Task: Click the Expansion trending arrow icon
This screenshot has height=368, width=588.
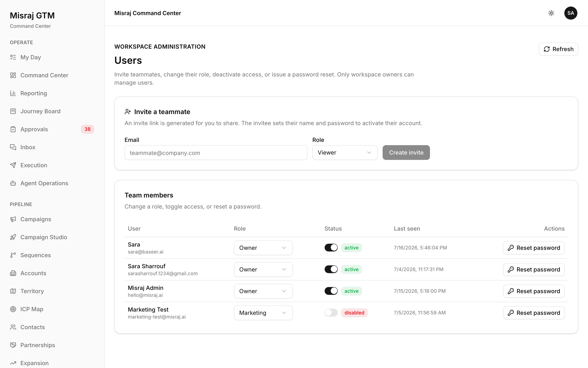Action: tap(13, 363)
